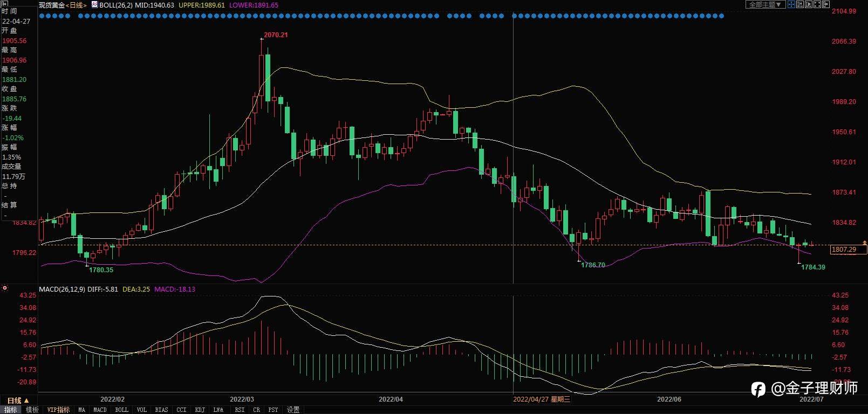Click the 2104.99 price axis label

click(844, 11)
